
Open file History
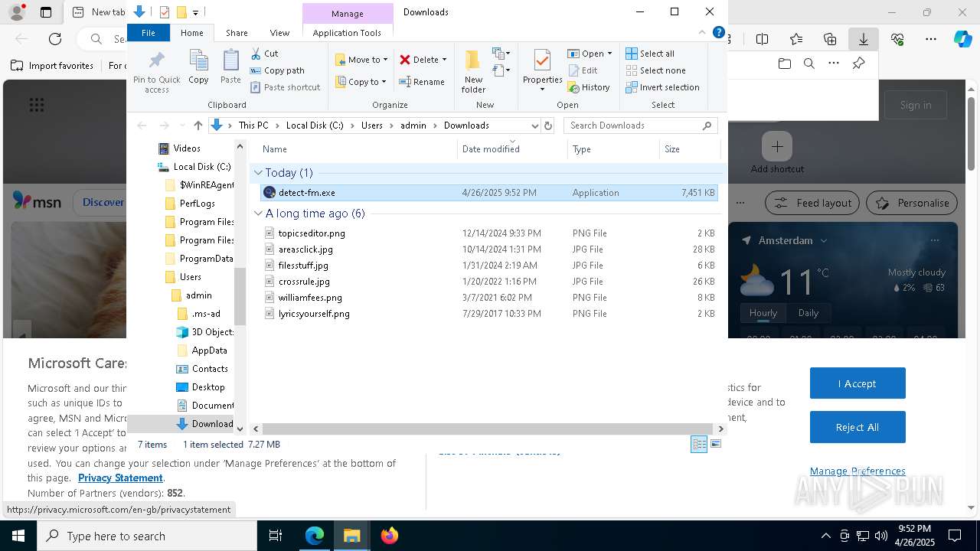tap(589, 87)
